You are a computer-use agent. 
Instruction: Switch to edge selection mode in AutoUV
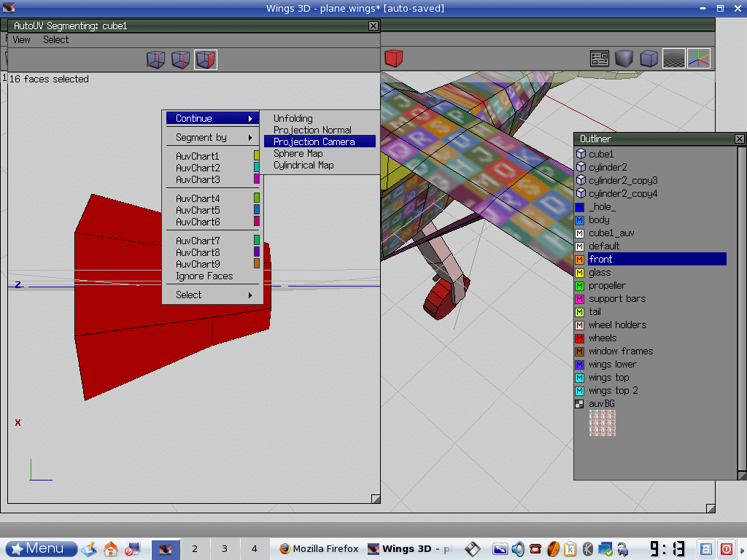pos(181,59)
